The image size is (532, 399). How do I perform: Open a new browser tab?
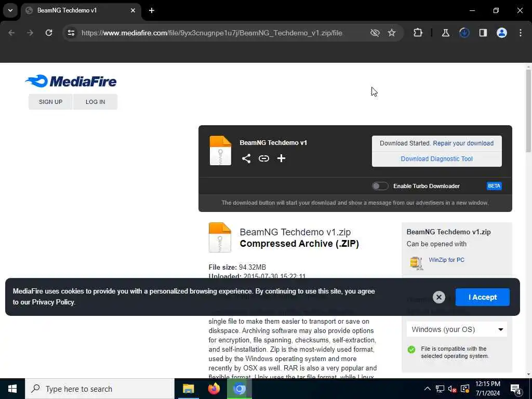(152, 10)
